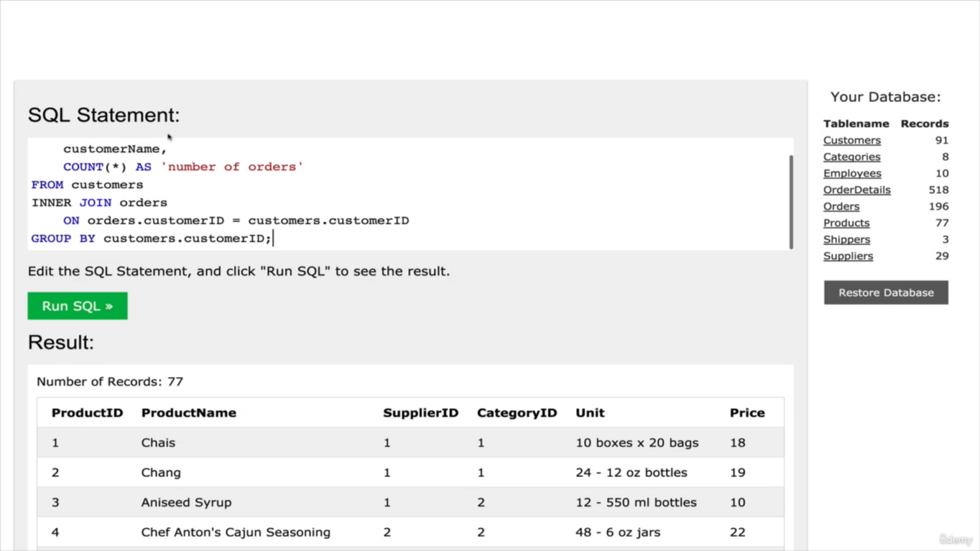Open the Shippers table link
The width and height of the screenshot is (980, 551).
[x=846, y=240]
